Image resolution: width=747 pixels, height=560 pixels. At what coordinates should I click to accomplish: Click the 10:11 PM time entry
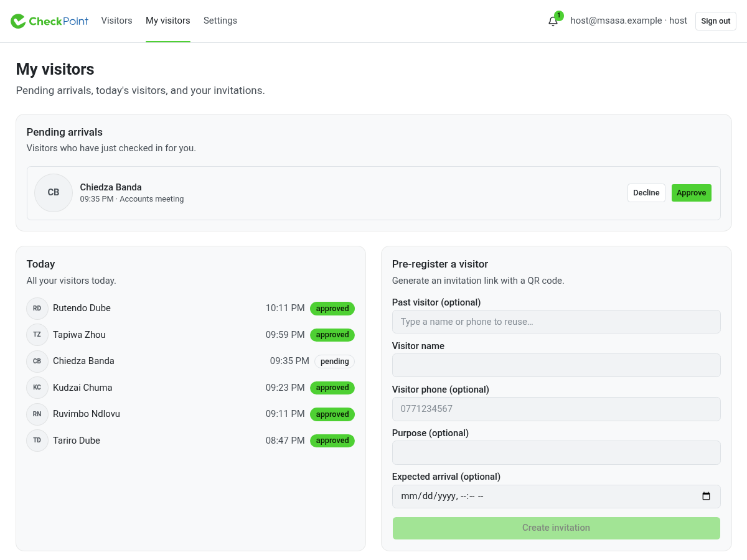285,308
